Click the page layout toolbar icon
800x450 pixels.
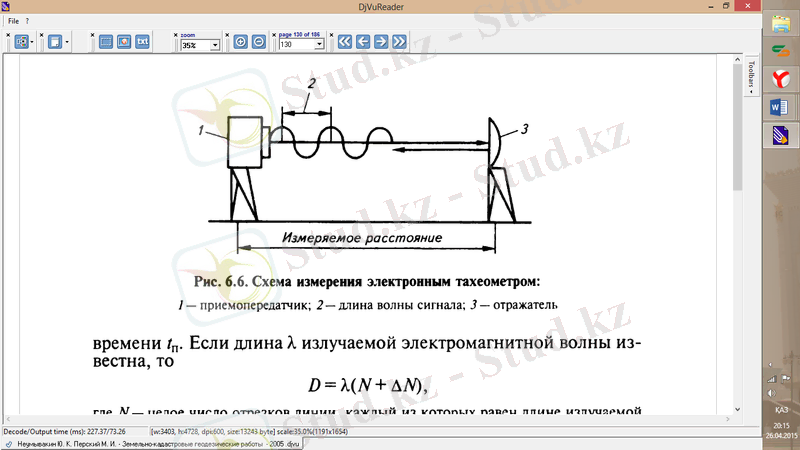click(55, 42)
